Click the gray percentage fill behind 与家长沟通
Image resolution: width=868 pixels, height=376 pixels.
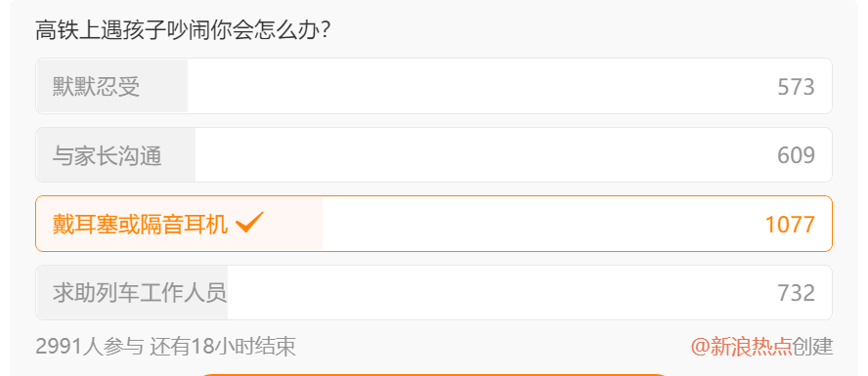point(116,155)
